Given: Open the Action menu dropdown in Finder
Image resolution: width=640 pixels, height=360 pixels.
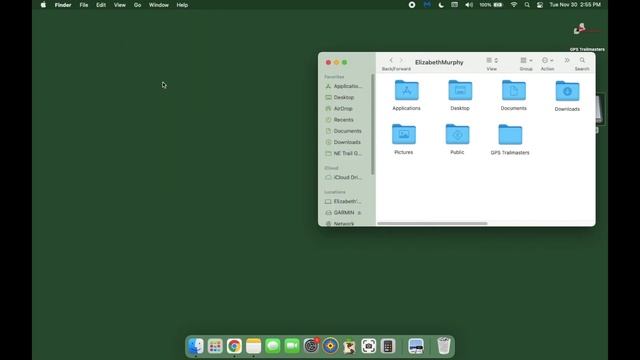Looking at the screenshot, I should tap(547, 60).
